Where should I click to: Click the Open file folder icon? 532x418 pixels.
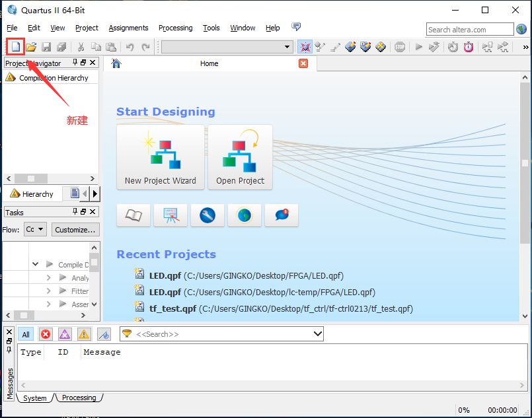31,46
